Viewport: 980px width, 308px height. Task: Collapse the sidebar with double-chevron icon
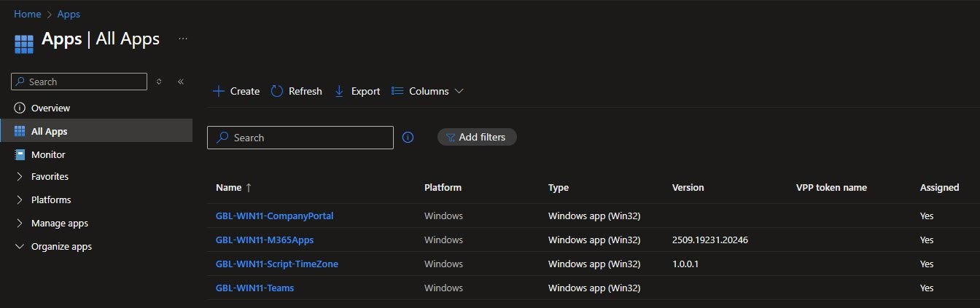(181, 82)
